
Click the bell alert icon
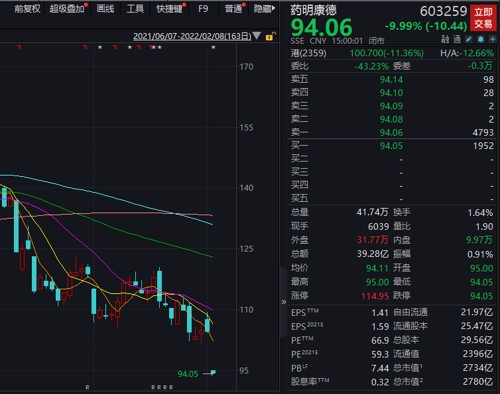(x=480, y=39)
